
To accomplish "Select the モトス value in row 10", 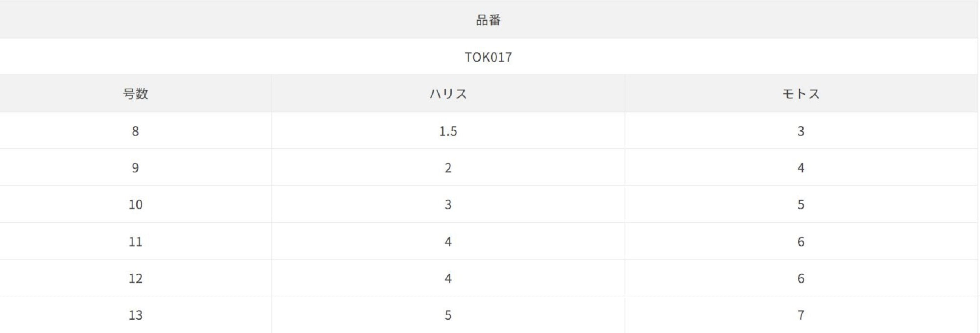I will coord(801,205).
